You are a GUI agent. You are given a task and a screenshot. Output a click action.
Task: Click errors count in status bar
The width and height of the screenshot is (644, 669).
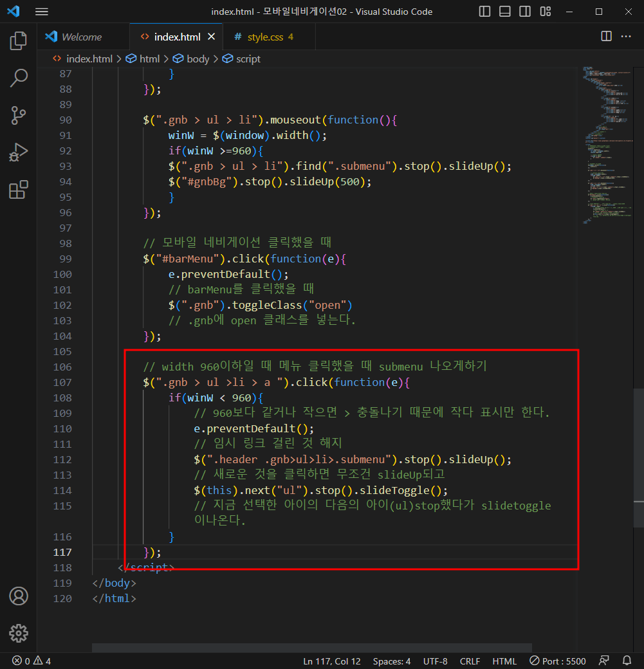coord(21,661)
